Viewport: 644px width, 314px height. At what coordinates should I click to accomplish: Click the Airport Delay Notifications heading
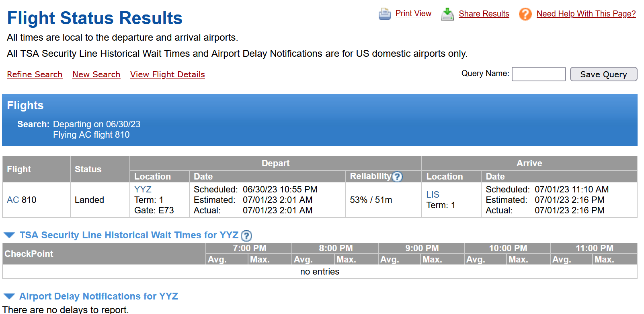[x=98, y=296]
